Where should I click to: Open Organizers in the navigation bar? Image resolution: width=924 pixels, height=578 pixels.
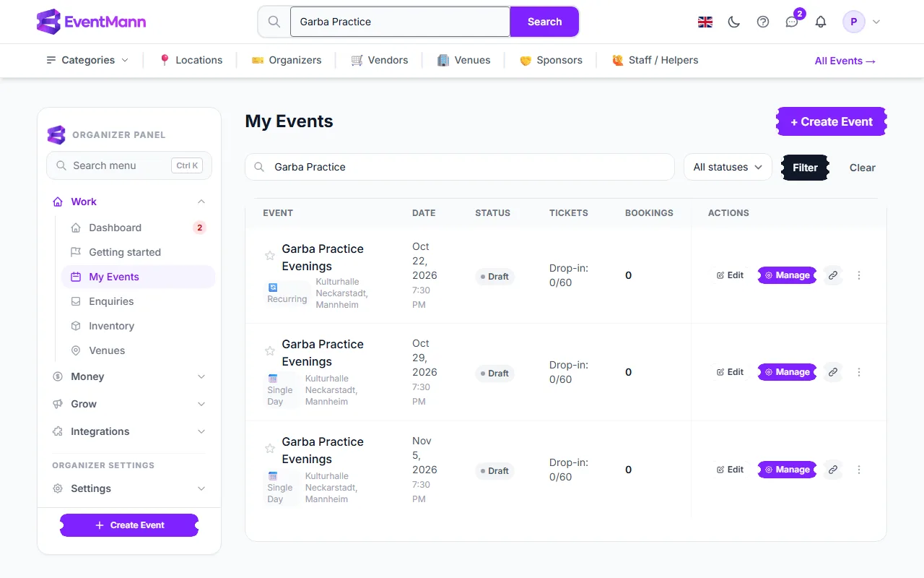[x=287, y=60]
